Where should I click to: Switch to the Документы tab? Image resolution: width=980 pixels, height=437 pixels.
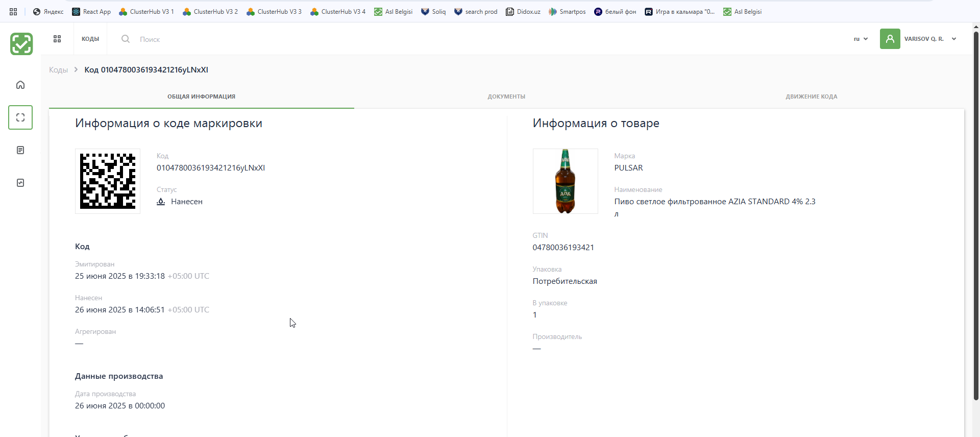(506, 96)
